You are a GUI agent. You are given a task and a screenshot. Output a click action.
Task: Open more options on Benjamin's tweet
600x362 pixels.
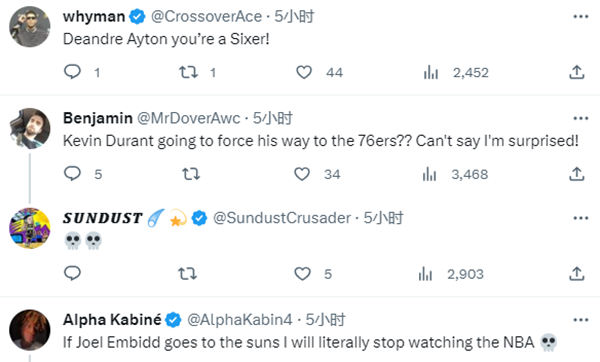[x=581, y=118]
